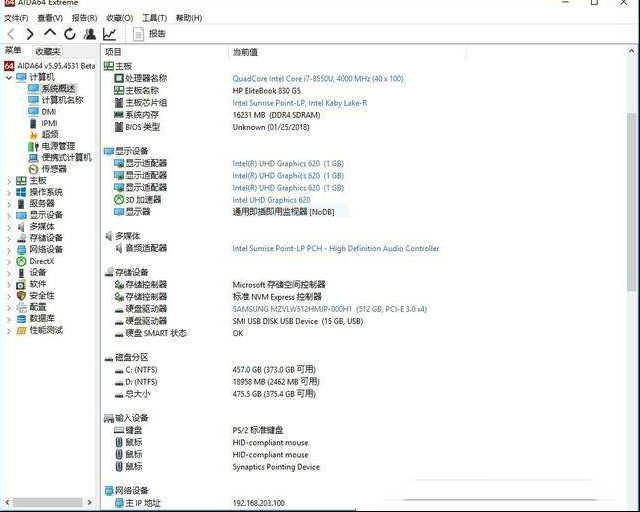Screen dimensions: 640x512
Task: Click the vertical scrollbar thumb in details pane
Action: (631, 202)
